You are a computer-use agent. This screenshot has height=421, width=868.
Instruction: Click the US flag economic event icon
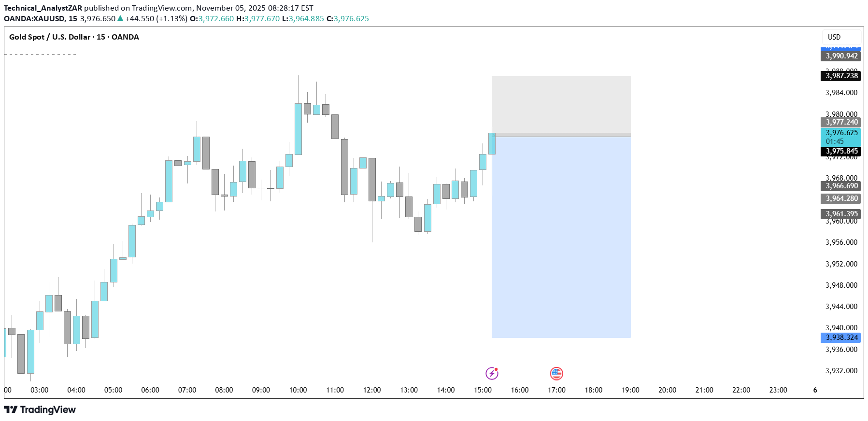click(556, 373)
